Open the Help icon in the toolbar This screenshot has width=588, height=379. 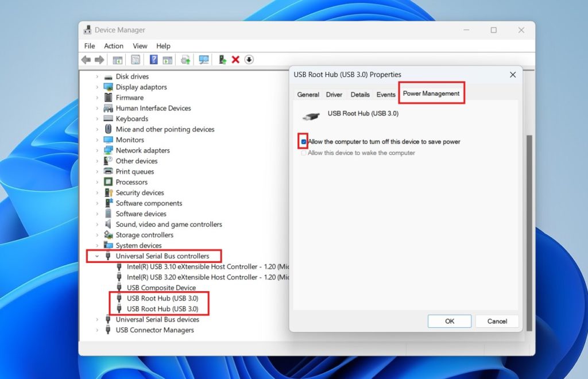pos(153,59)
